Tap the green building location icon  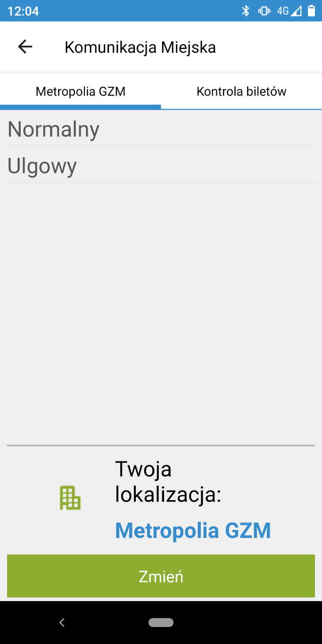click(x=70, y=498)
